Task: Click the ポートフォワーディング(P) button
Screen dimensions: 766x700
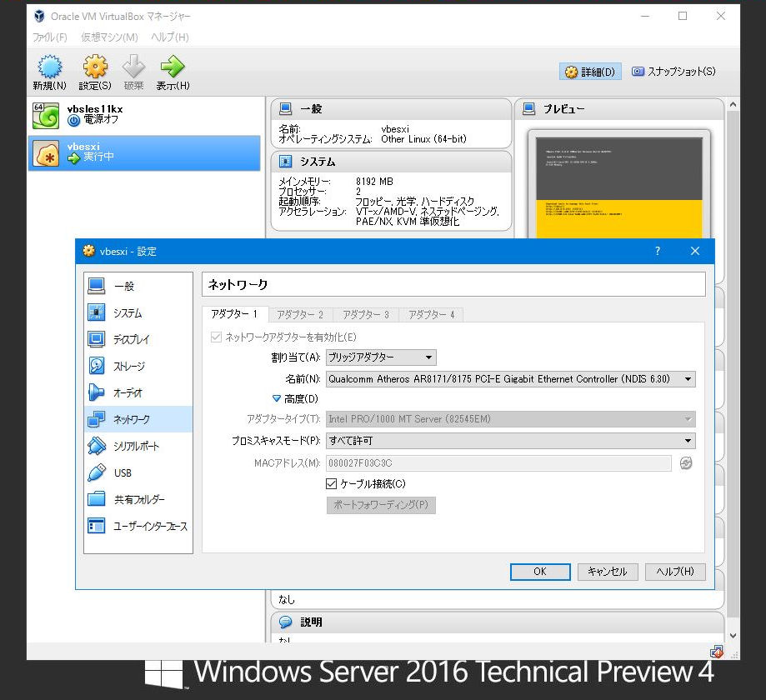Action: 381,505
